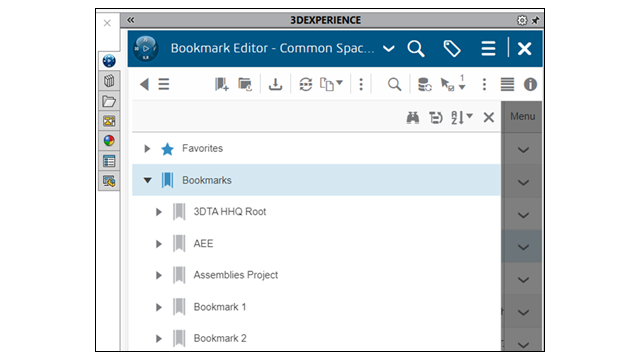Open hamburger menu in blue header
640x360 pixels.
(488, 49)
